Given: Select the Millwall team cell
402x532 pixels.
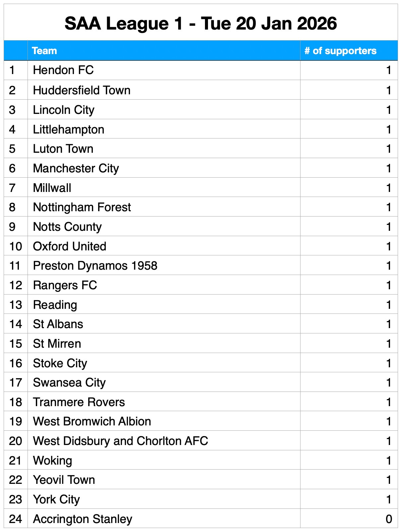Looking at the screenshot, I should click(x=52, y=188).
